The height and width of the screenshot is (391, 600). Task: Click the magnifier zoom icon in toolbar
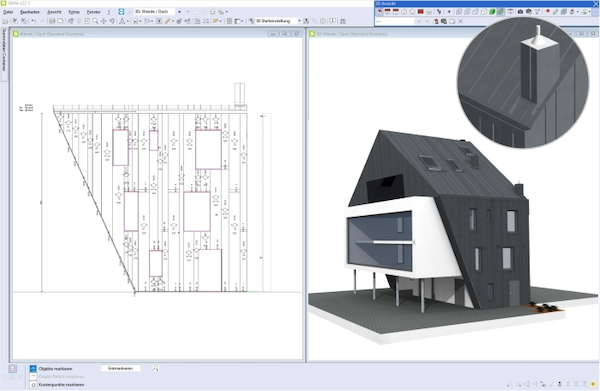click(x=95, y=21)
